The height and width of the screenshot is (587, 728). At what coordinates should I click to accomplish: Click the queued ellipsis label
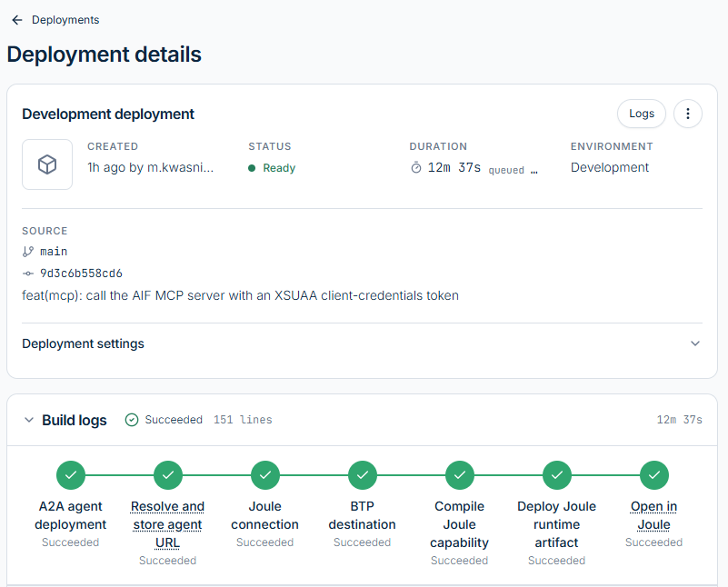(513, 170)
